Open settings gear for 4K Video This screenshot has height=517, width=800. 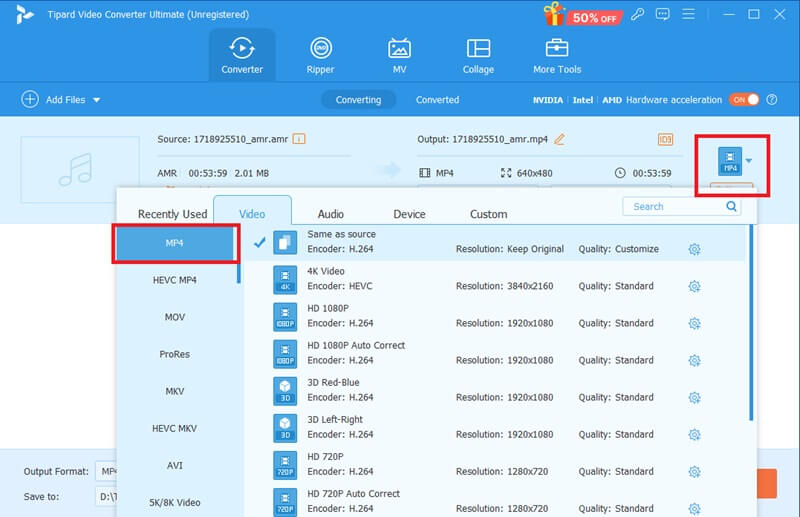pyautogui.click(x=694, y=286)
